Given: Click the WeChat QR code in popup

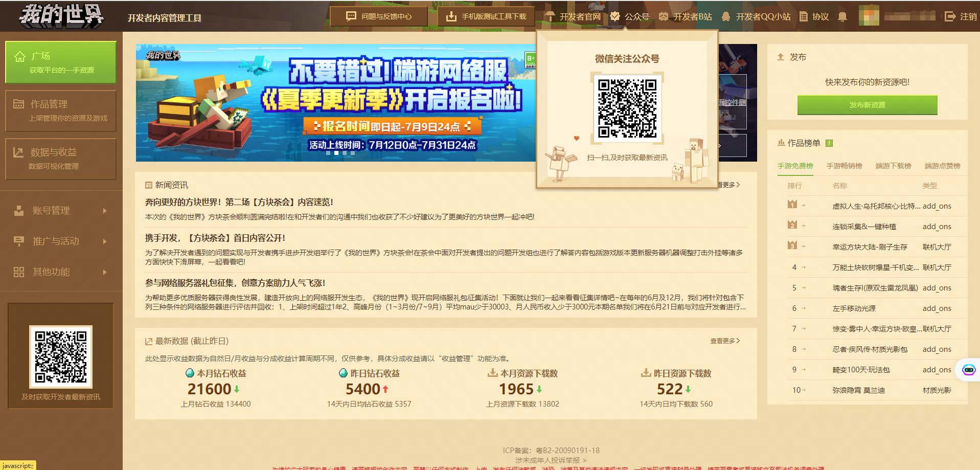Looking at the screenshot, I should pos(627,108).
